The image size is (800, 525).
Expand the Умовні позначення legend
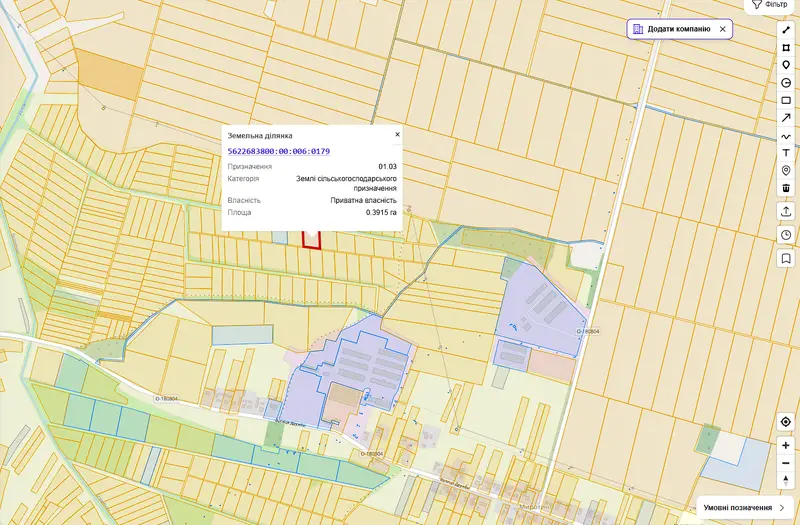tap(744, 508)
